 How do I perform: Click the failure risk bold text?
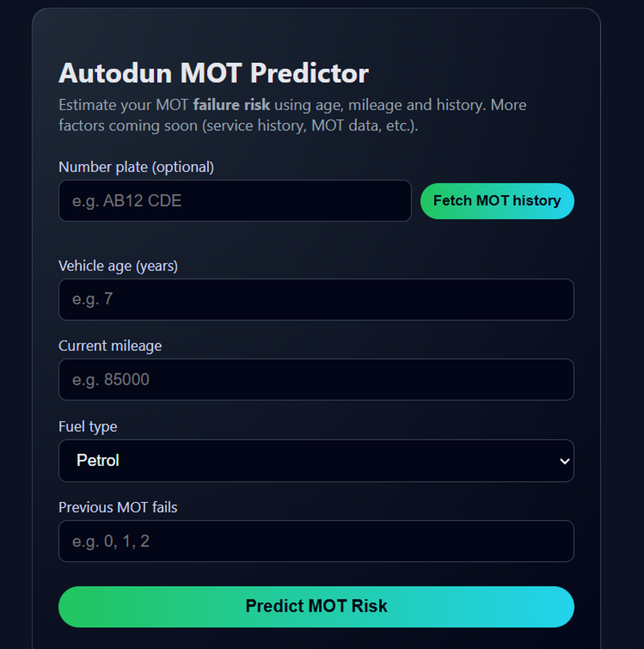click(x=232, y=105)
